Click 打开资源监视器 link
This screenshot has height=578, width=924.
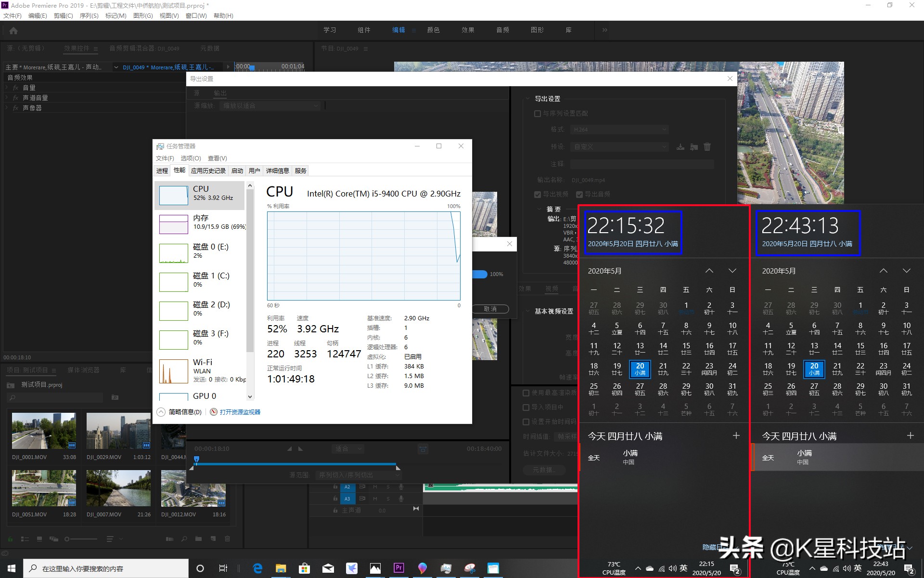point(240,412)
